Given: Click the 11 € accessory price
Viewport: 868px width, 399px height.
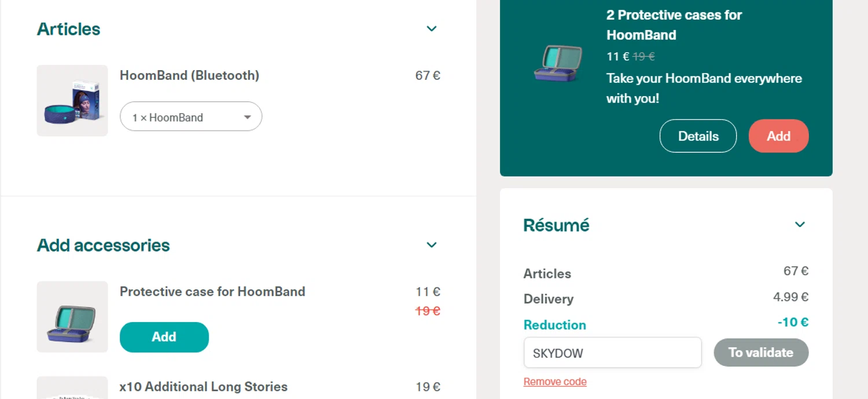Looking at the screenshot, I should pos(428,292).
